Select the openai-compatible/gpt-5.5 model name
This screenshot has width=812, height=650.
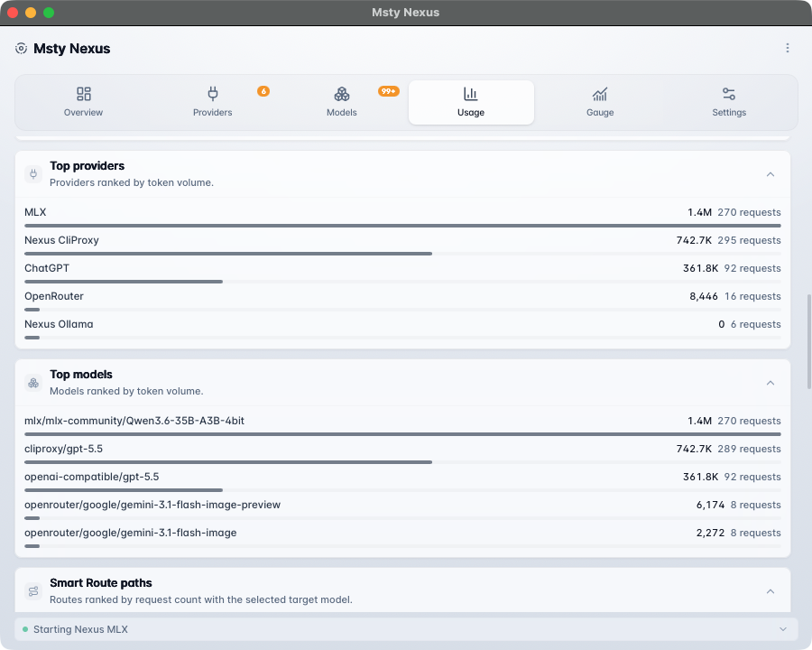(x=92, y=477)
